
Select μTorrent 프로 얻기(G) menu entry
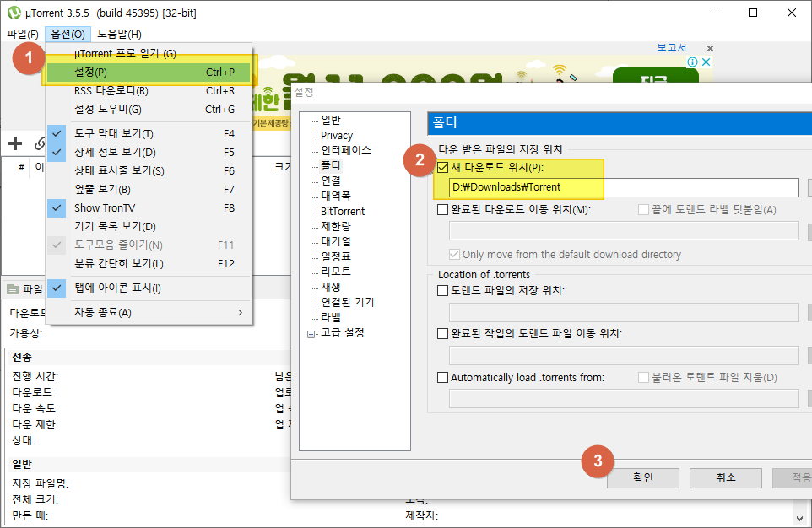pyautogui.click(x=149, y=54)
